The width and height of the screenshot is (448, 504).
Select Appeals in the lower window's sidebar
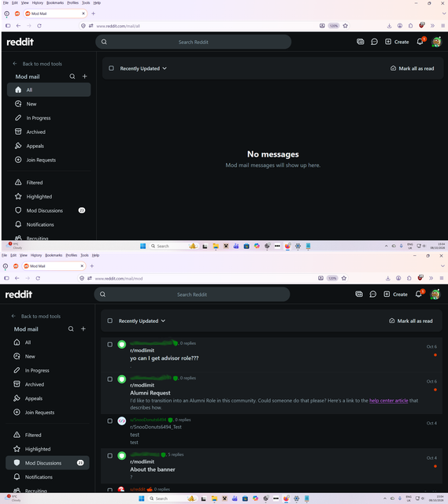point(47,398)
